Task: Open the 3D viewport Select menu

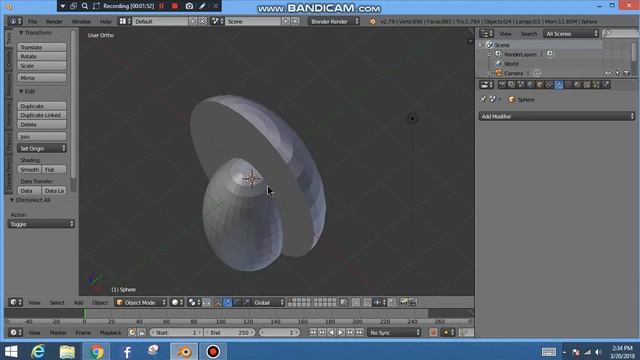Action: click(57, 302)
